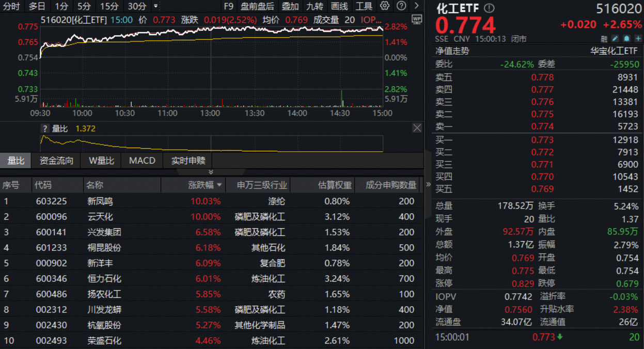Open the timeframe dropdown after 30分
This screenshot has width=644, height=349.
click(156, 6)
